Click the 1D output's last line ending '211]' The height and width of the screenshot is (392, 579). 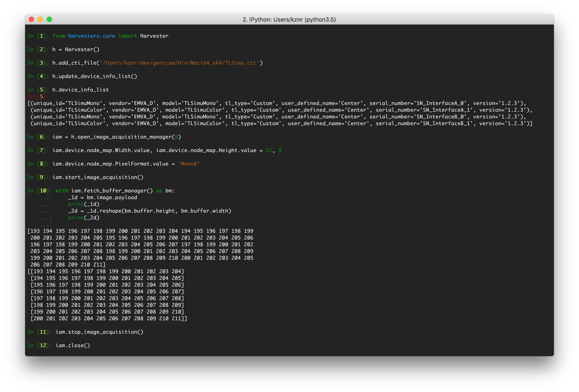click(x=68, y=265)
